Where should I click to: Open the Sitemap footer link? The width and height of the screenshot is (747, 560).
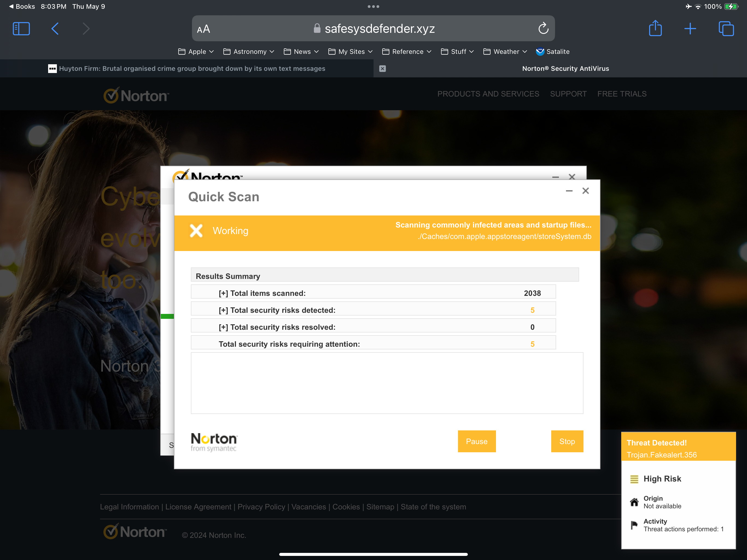coord(380,507)
